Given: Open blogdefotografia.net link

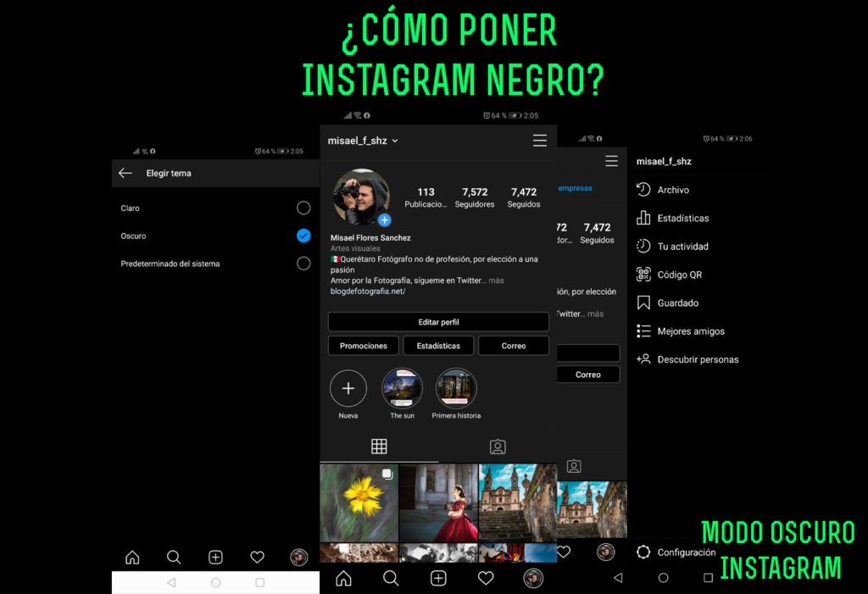Looking at the screenshot, I should point(368,291).
